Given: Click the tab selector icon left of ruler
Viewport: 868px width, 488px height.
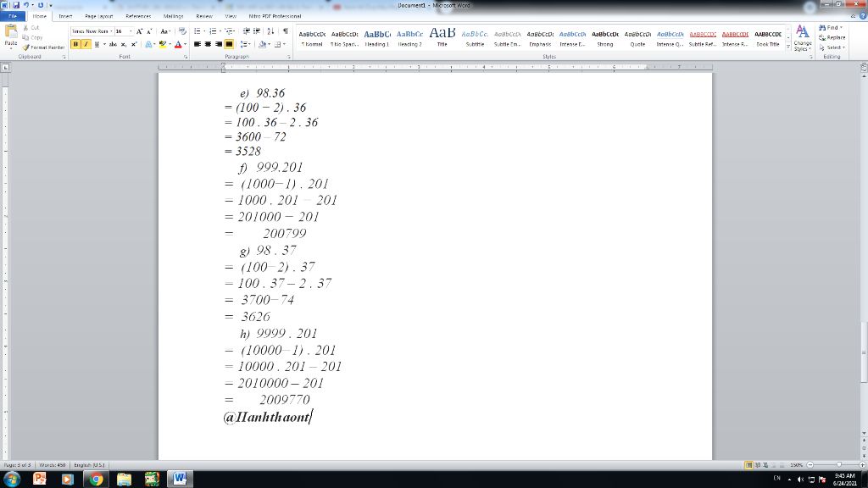Looking at the screenshot, I should click(6, 68).
